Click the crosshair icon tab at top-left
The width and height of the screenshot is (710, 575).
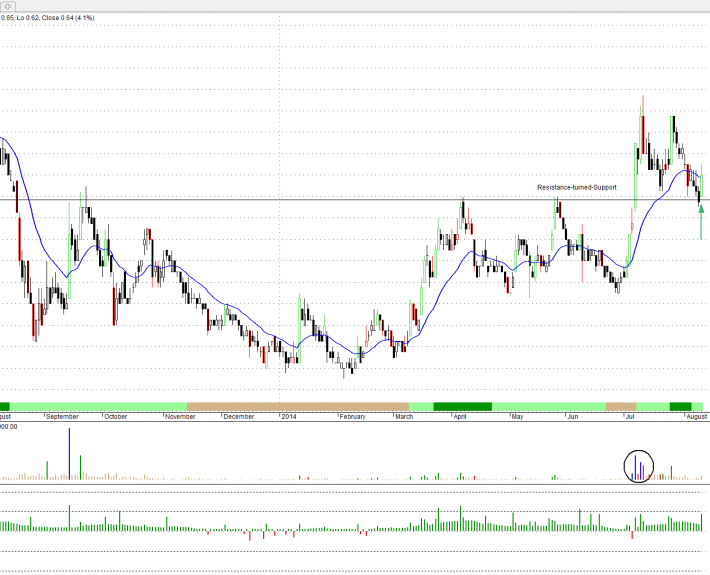[x=8, y=6]
